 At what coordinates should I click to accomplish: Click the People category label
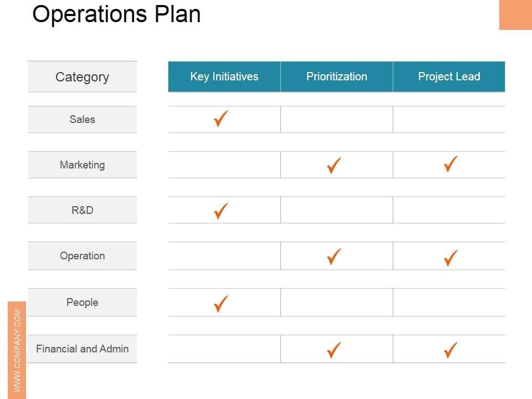pyautogui.click(x=82, y=302)
